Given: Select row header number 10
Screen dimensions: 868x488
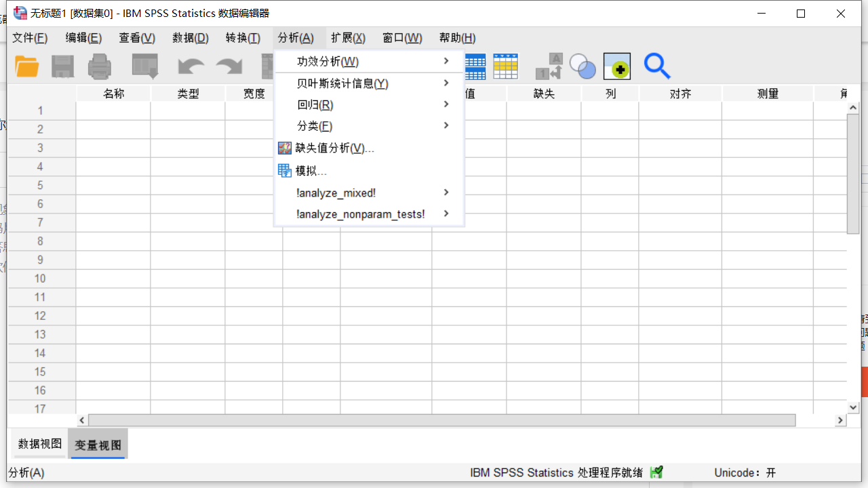Looking at the screenshot, I should point(41,279).
